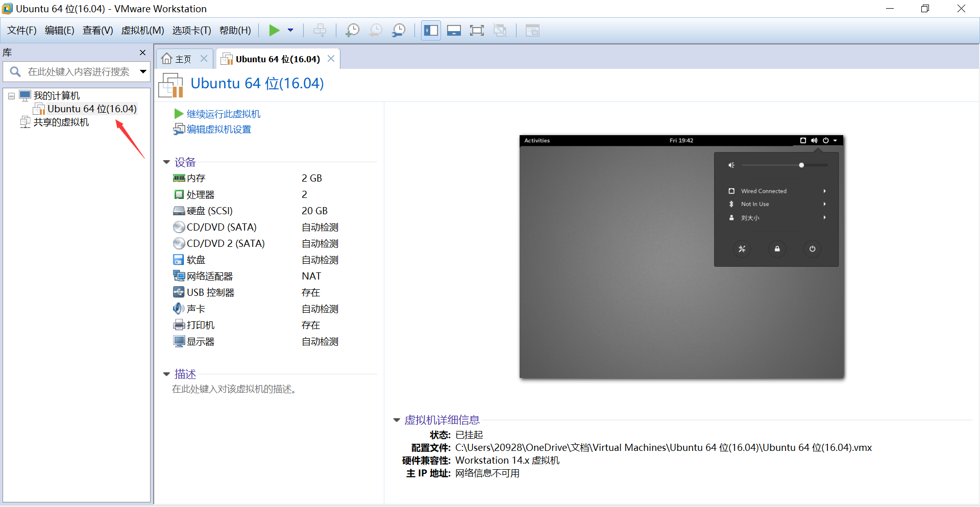The image size is (980, 507).
Task: Click the 打印机 printer device icon
Action: coord(179,325)
